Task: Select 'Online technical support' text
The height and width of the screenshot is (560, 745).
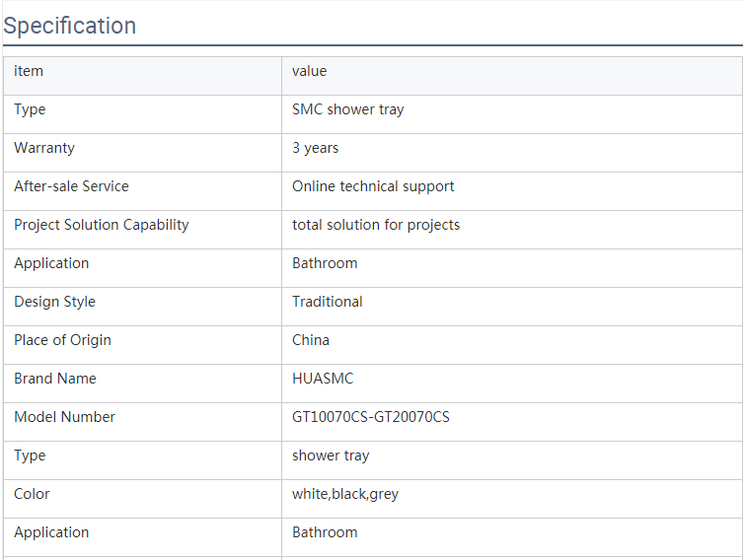Action: click(x=373, y=186)
